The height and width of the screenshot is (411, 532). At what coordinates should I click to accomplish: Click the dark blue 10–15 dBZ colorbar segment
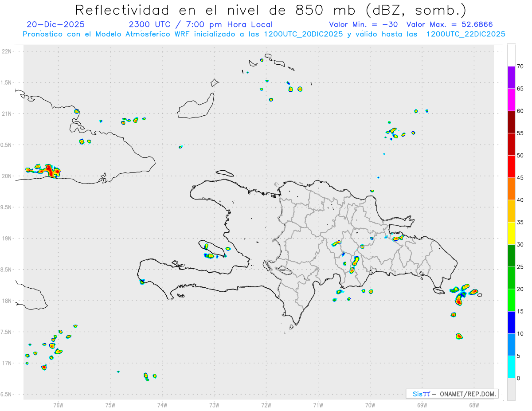coord(511,322)
